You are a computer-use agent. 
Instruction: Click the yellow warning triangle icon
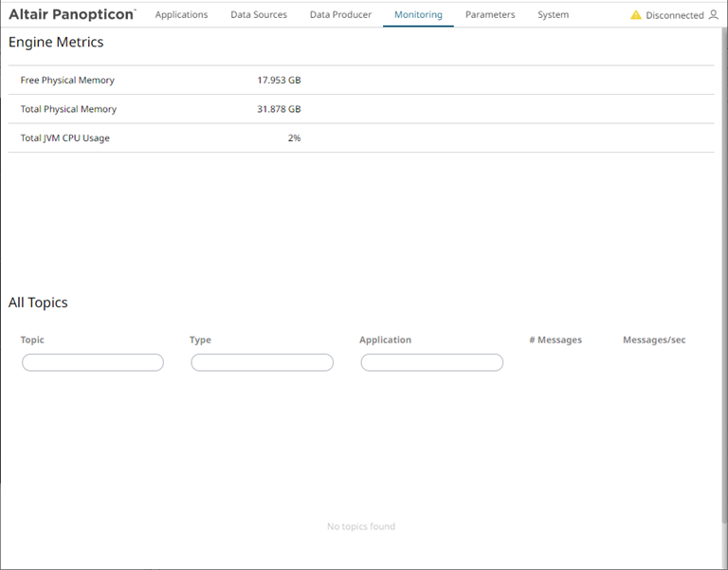[x=636, y=15]
